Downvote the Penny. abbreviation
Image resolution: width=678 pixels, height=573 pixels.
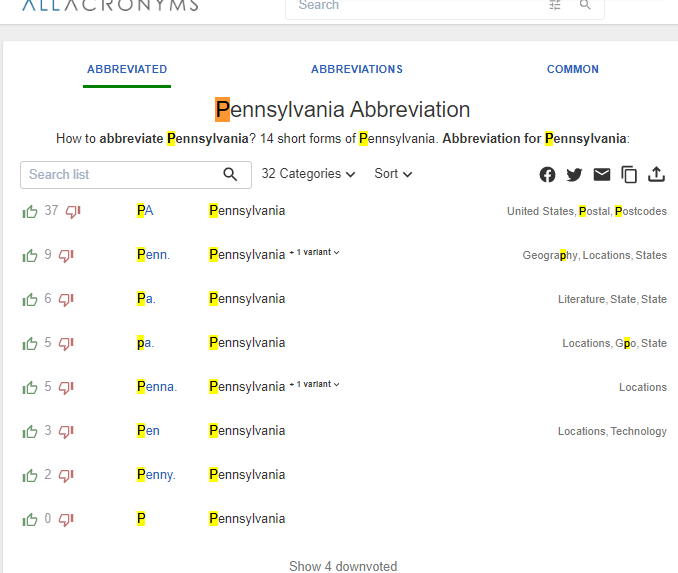(x=66, y=476)
